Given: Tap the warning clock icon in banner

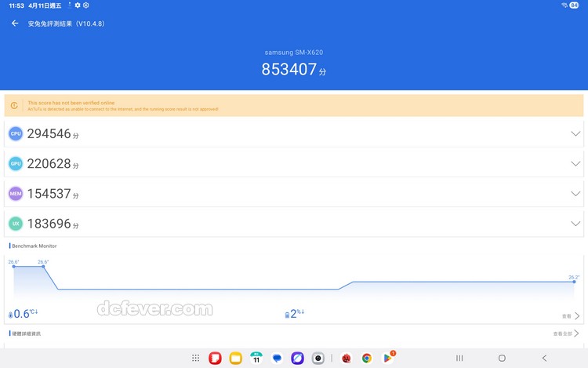Looking at the screenshot, I should coord(14,105).
